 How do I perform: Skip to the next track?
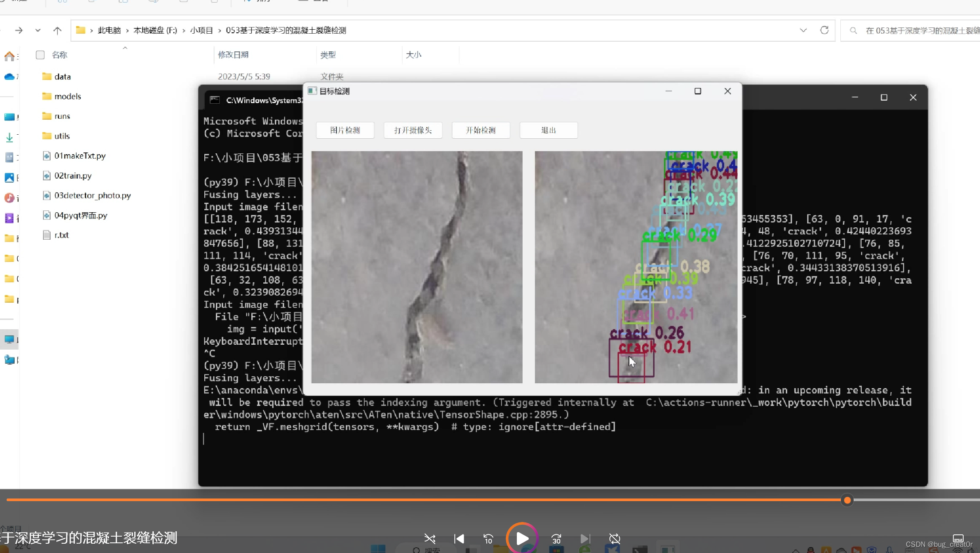(x=585, y=538)
